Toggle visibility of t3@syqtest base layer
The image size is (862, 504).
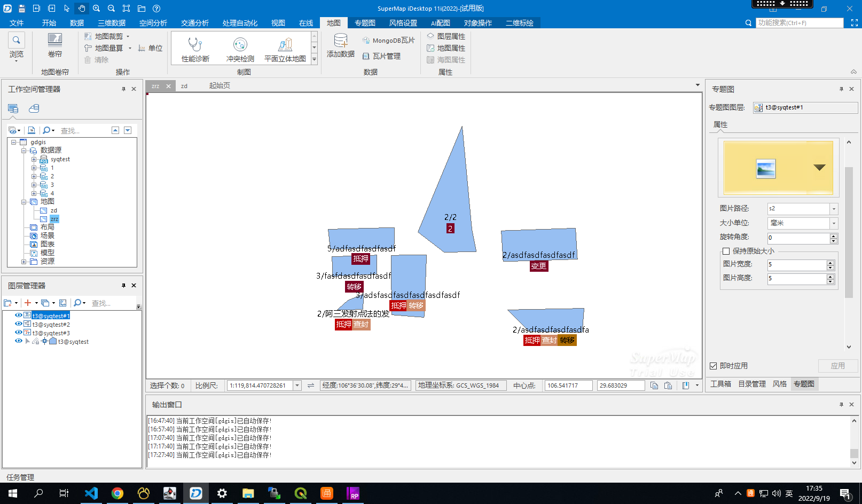pyautogui.click(x=19, y=341)
